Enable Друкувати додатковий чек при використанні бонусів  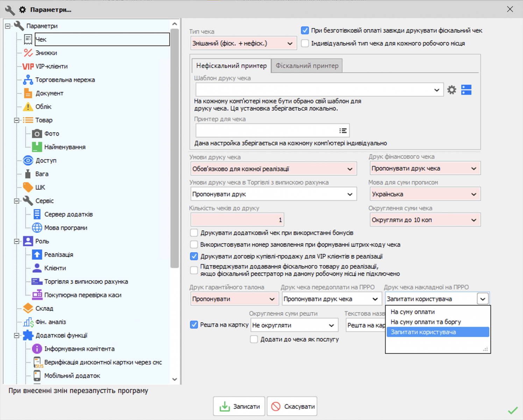point(194,233)
